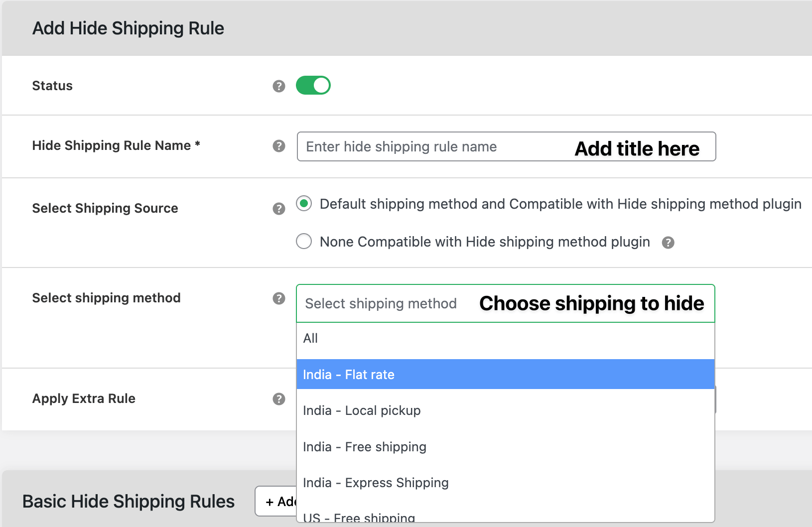Select the Default shipping method radio button
Screen dimensions: 812x527
coord(304,204)
